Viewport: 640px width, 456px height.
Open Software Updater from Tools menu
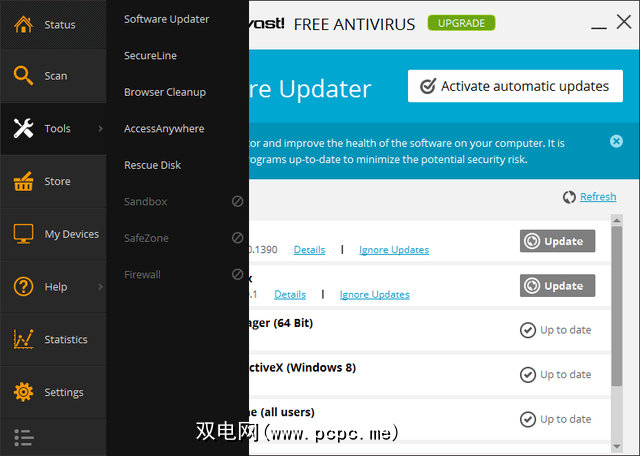(167, 19)
